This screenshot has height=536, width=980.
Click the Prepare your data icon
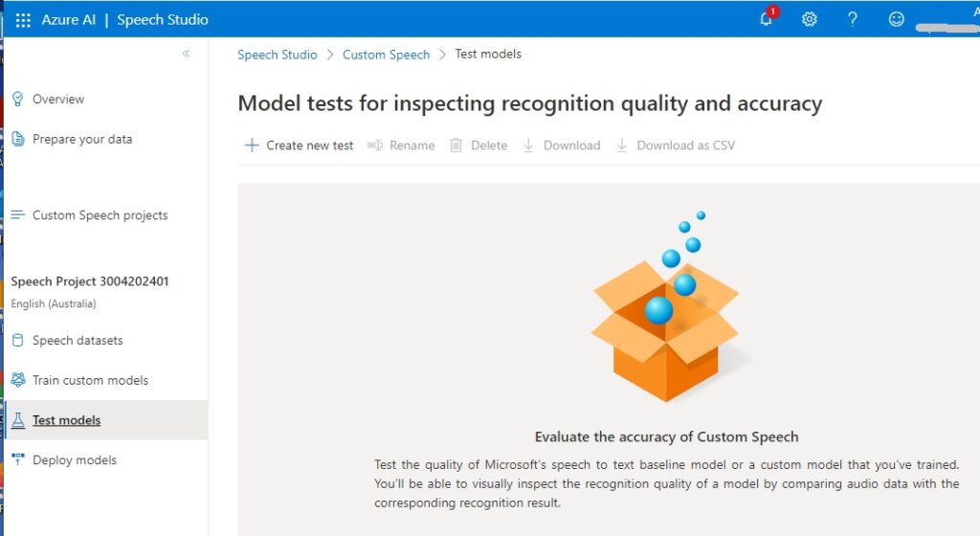17,140
